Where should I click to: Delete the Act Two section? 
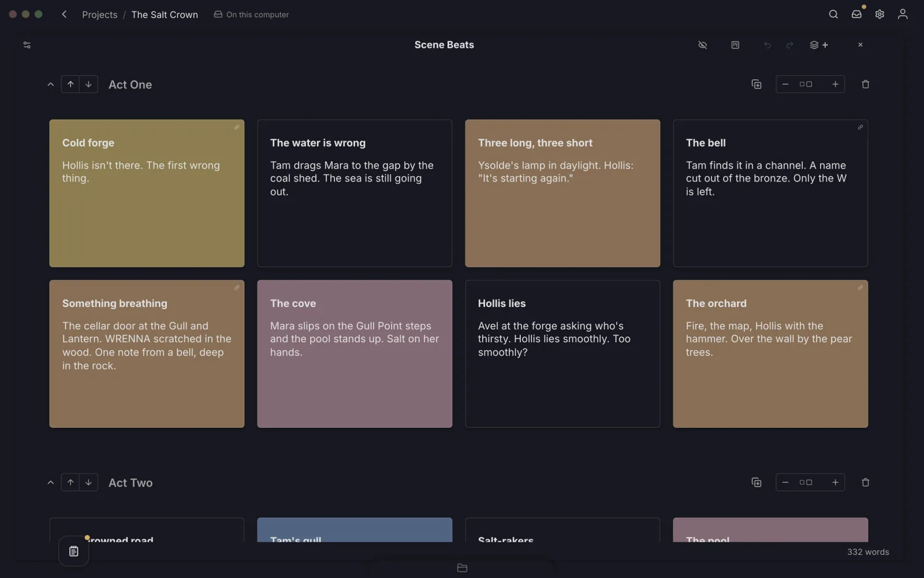pos(866,483)
